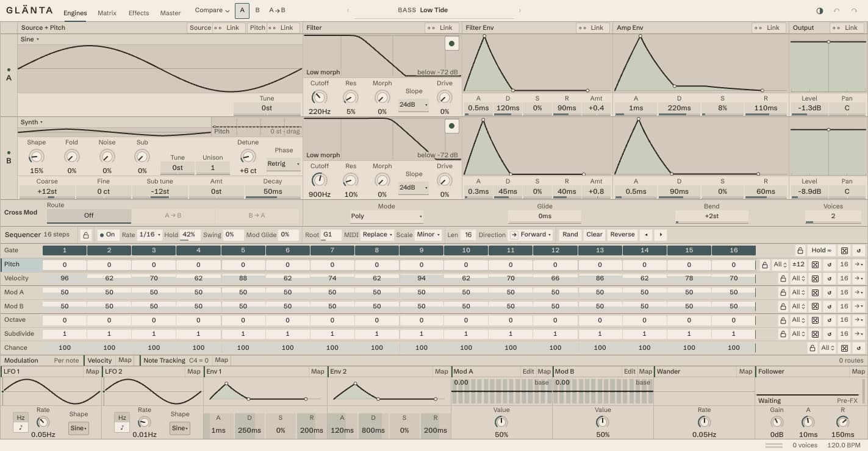Screen dimensions: 868x451
Task: Open the Scale Minor dropdown
Action: pyautogui.click(x=428, y=235)
